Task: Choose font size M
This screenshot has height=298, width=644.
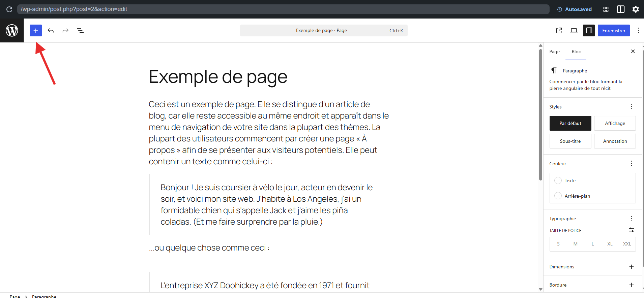Action: (x=576, y=244)
